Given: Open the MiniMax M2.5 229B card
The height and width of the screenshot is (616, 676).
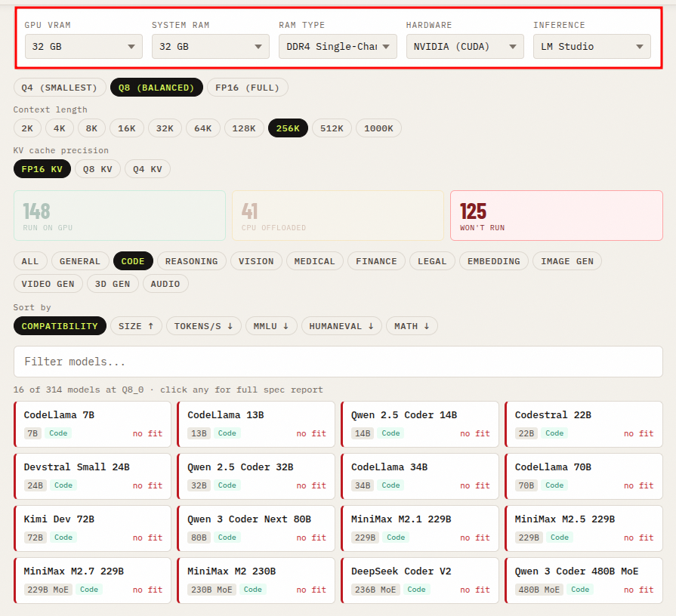Looking at the screenshot, I should (x=584, y=528).
